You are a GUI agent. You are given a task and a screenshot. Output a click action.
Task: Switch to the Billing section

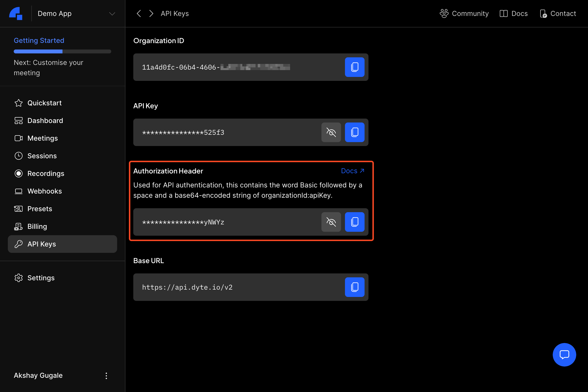coord(37,226)
